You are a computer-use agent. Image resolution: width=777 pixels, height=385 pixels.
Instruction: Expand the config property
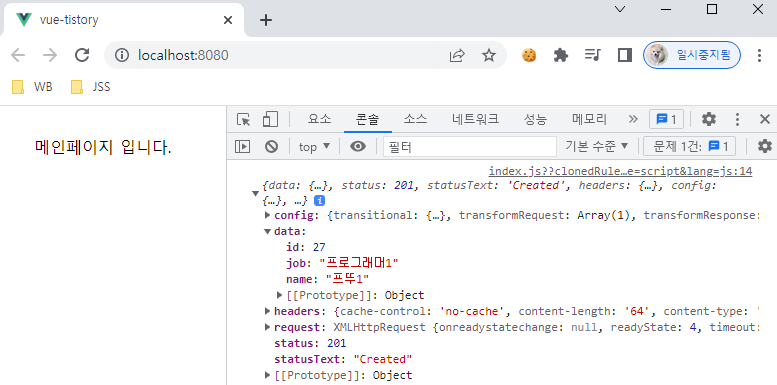pos(268,215)
